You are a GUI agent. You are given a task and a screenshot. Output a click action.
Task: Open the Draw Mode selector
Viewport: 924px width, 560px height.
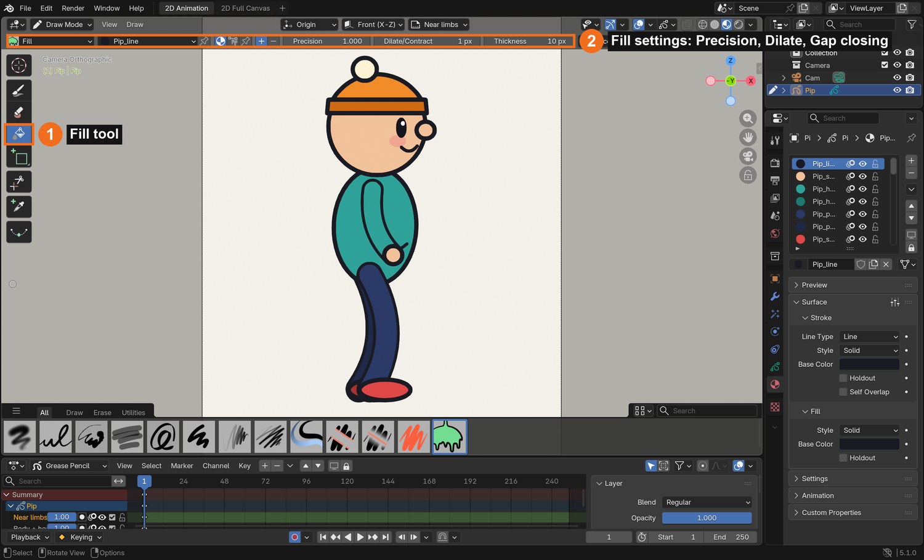pyautogui.click(x=62, y=25)
